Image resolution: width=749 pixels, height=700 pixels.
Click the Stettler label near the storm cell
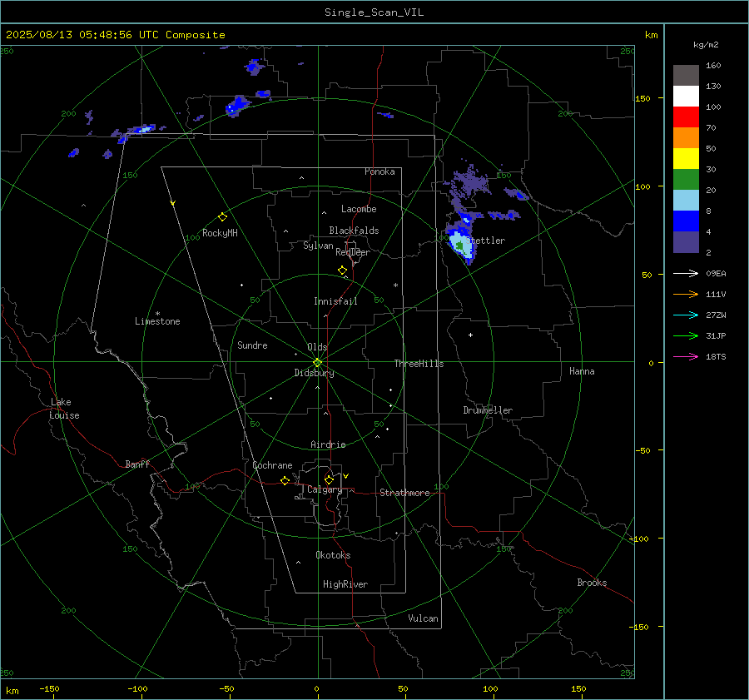click(485, 241)
